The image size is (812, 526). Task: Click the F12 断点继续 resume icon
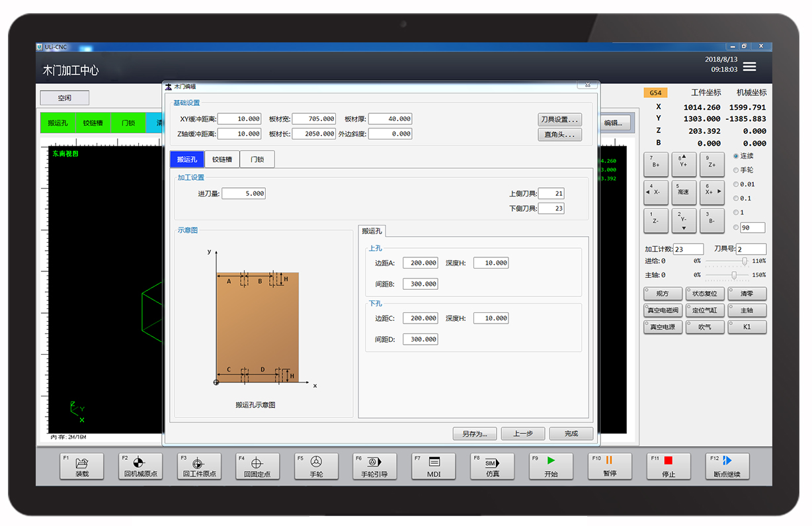(727, 460)
